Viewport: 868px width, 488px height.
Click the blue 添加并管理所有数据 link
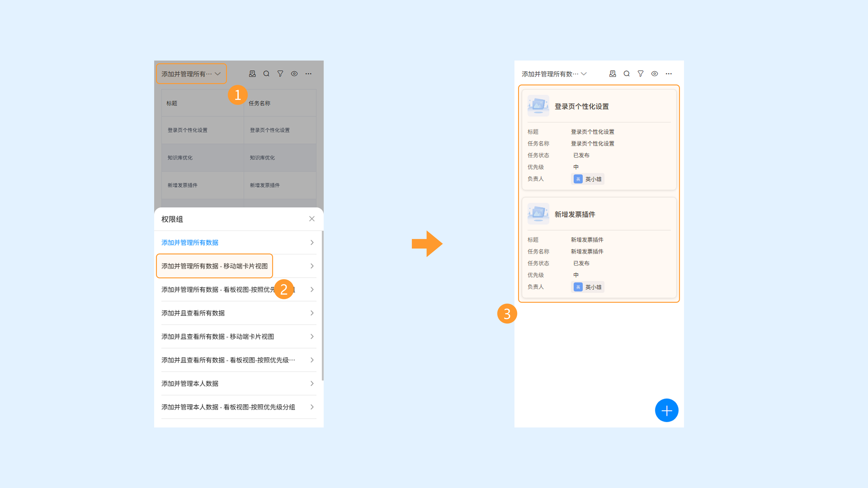pos(190,242)
